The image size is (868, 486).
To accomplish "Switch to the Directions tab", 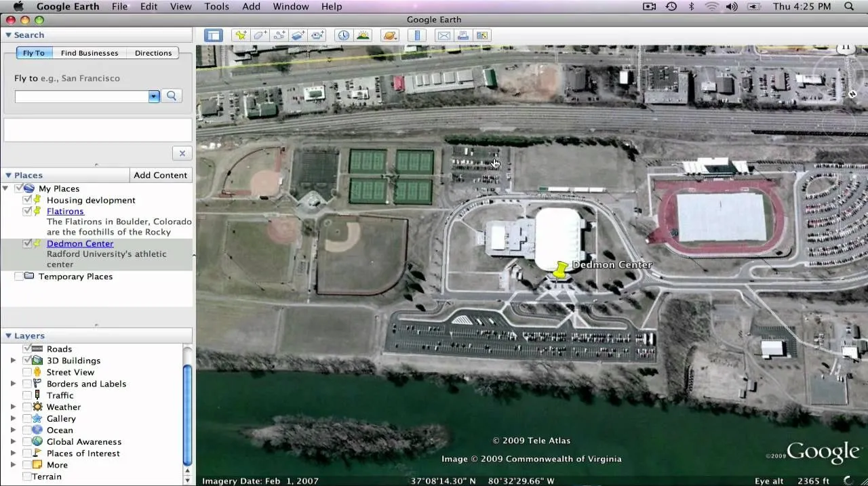I will (153, 53).
